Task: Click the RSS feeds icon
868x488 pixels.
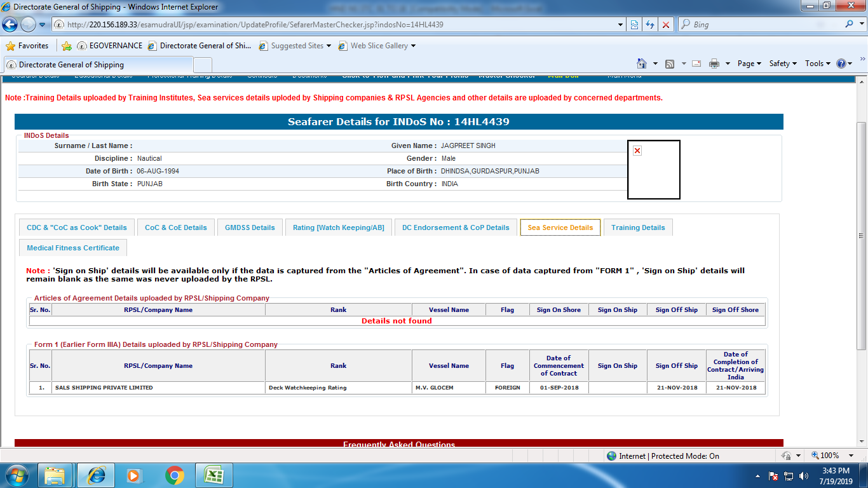Action: [670, 64]
